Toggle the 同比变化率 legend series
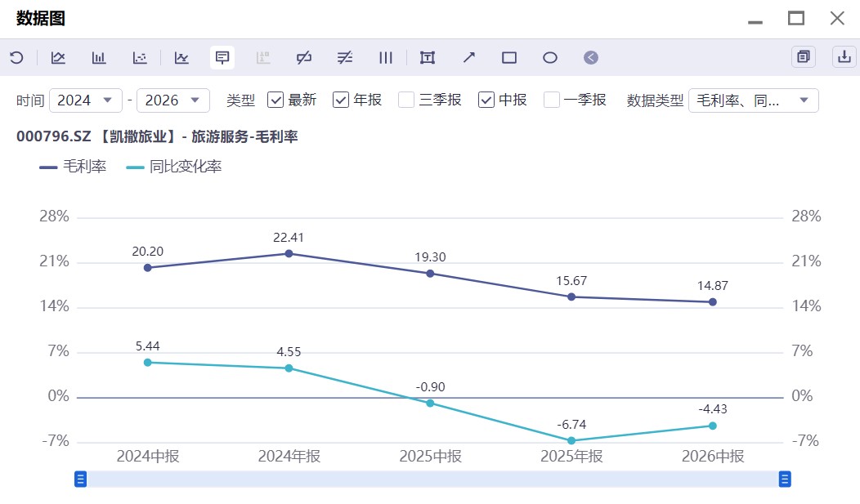Image resolution: width=860 pixels, height=504 pixels. (174, 167)
